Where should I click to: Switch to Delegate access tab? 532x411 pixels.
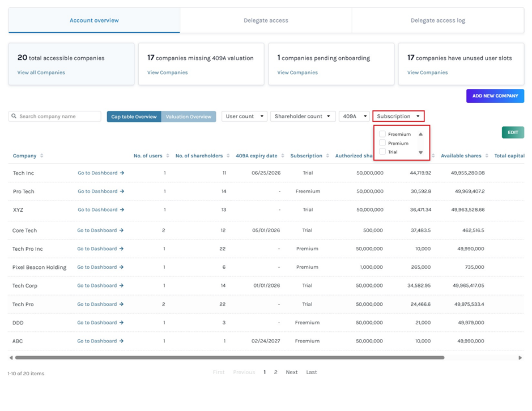coord(266,20)
